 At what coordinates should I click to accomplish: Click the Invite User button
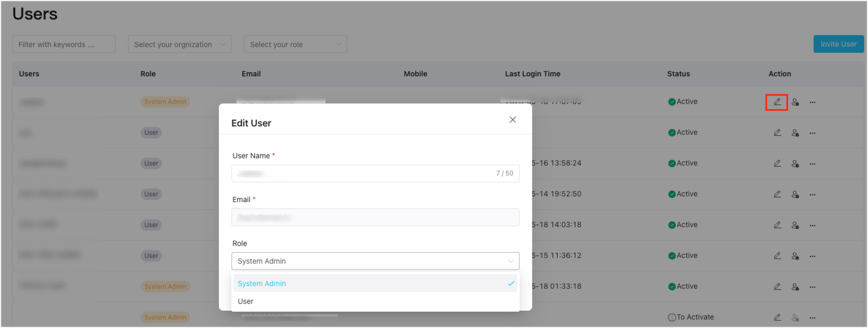(x=838, y=44)
